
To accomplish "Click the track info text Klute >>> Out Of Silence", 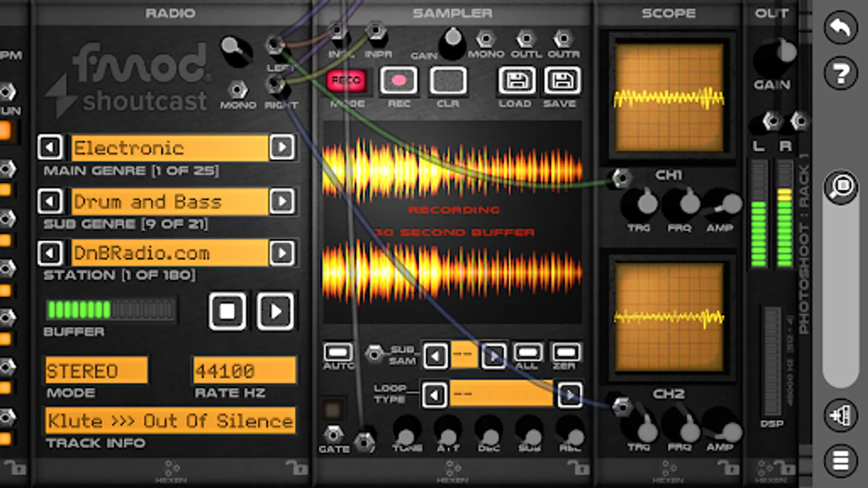I will 170,421.
